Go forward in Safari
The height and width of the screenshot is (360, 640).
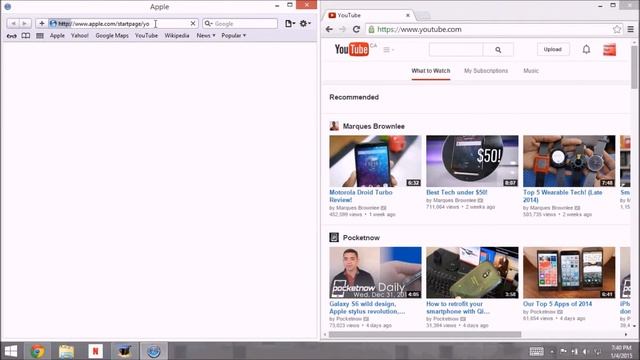click(24, 24)
